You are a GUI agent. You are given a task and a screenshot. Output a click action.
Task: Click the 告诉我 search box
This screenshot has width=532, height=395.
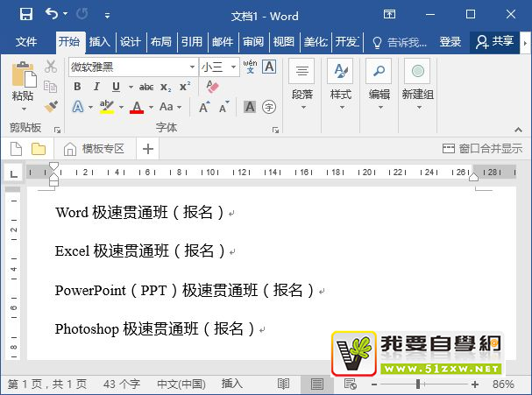[400, 42]
